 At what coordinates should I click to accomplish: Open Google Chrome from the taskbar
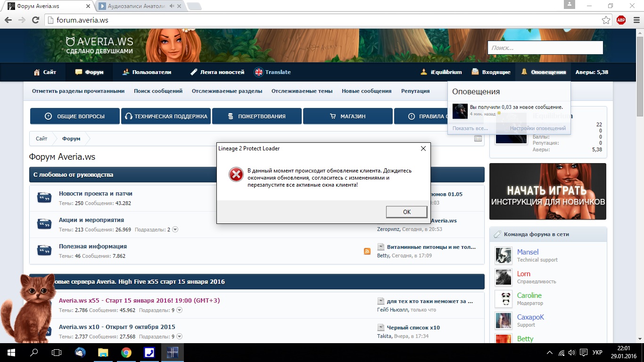click(x=126, y=353)
